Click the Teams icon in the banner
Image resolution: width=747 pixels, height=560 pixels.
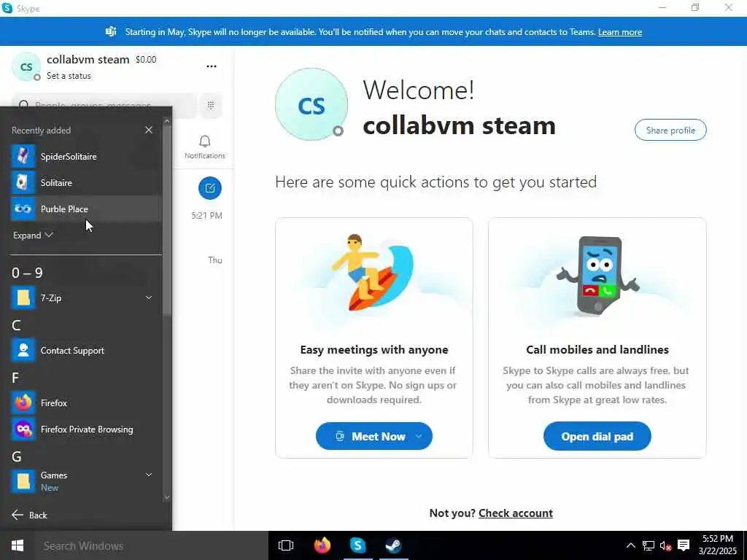[111, 32]
